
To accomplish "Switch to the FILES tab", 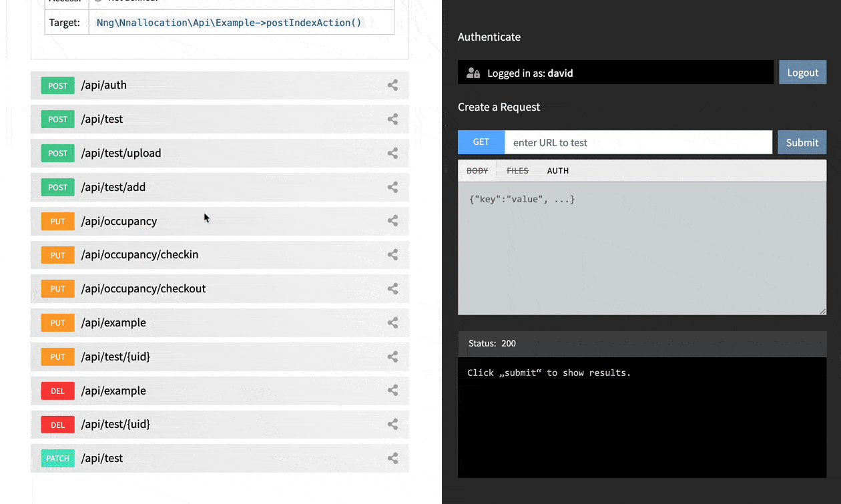I will click(x=517, y=171).
